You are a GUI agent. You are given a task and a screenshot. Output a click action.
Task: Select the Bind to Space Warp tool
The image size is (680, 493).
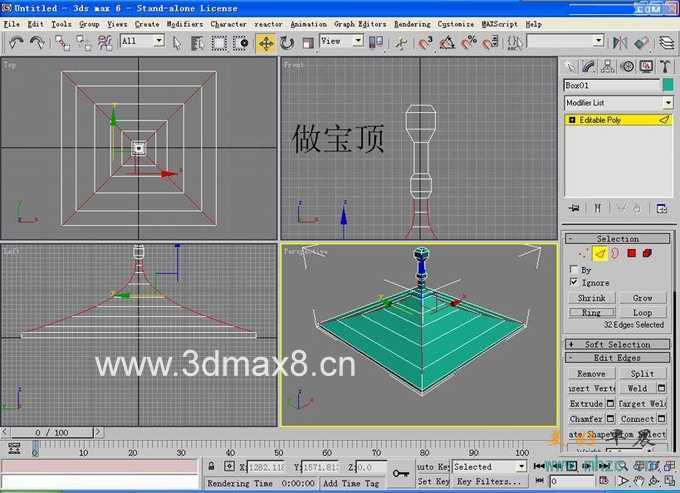tap(105, 43)
